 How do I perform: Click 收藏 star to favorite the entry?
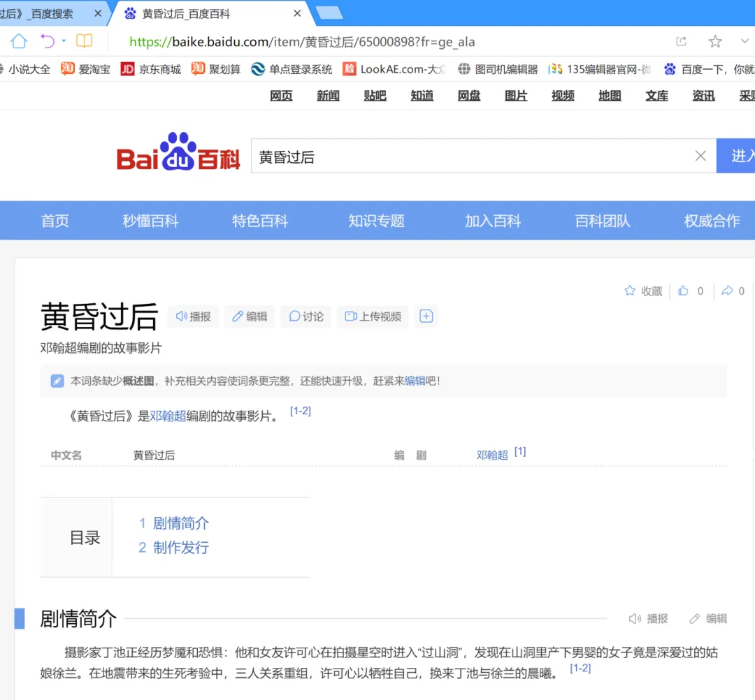pos(643,291)
